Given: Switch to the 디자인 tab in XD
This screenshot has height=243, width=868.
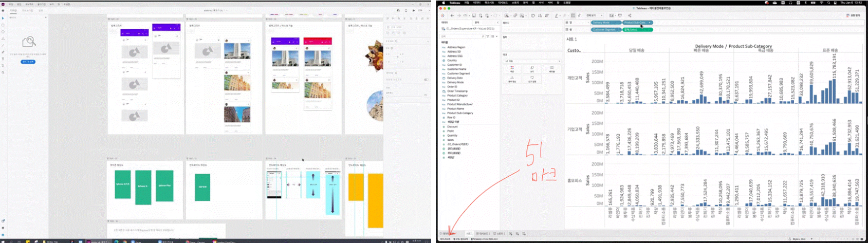Looking at the screenshot, I should pos(13,10).
